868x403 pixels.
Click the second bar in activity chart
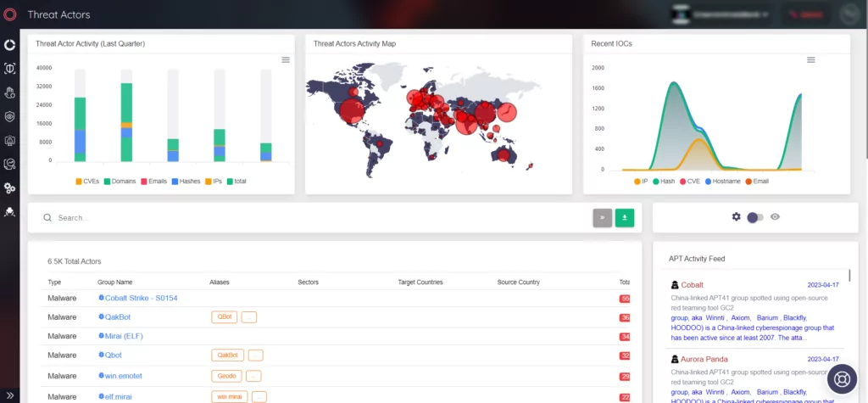tap(127, 122)
